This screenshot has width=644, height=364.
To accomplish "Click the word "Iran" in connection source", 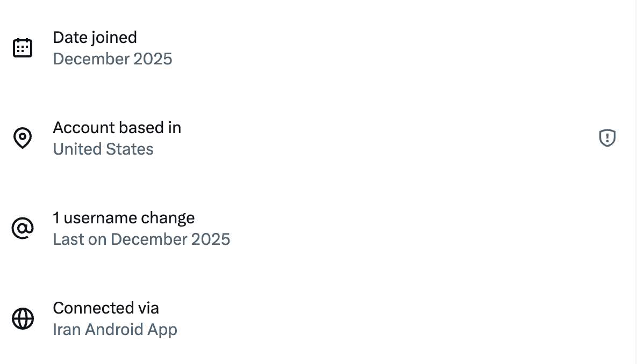I will point(67,330).
